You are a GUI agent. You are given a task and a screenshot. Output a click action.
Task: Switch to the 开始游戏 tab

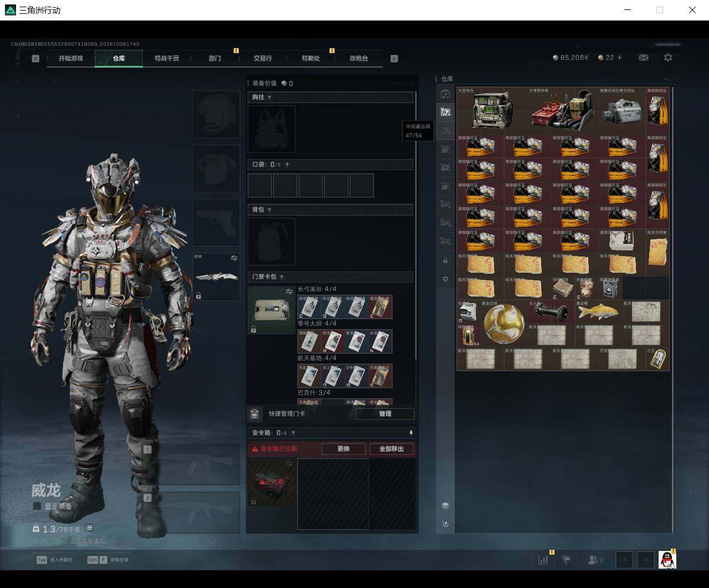[71, 58]
